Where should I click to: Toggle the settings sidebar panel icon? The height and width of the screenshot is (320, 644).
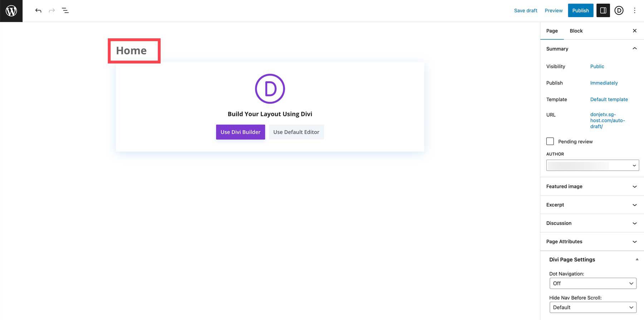(603, 11)
